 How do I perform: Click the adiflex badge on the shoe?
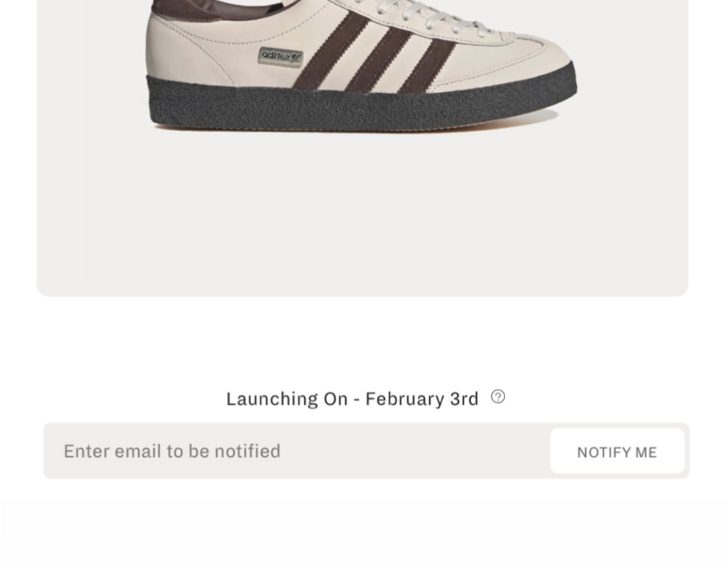[x=280, y=57]
